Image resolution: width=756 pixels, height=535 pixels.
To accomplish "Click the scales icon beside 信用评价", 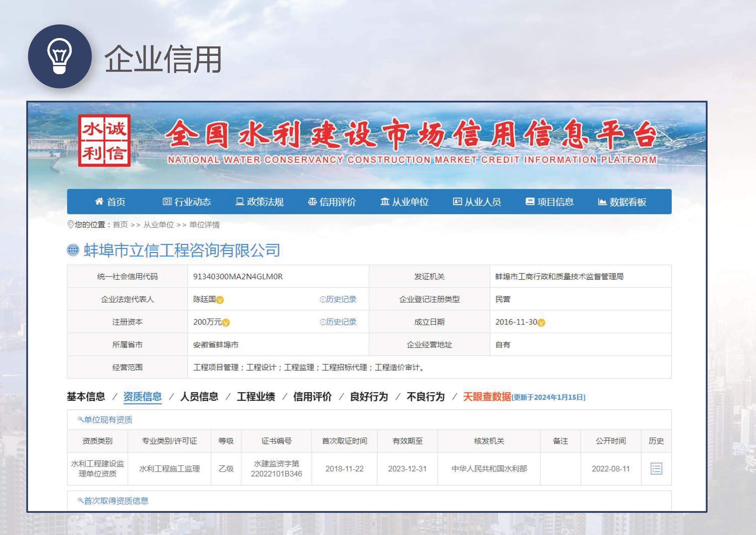I will tap(312, 201).
